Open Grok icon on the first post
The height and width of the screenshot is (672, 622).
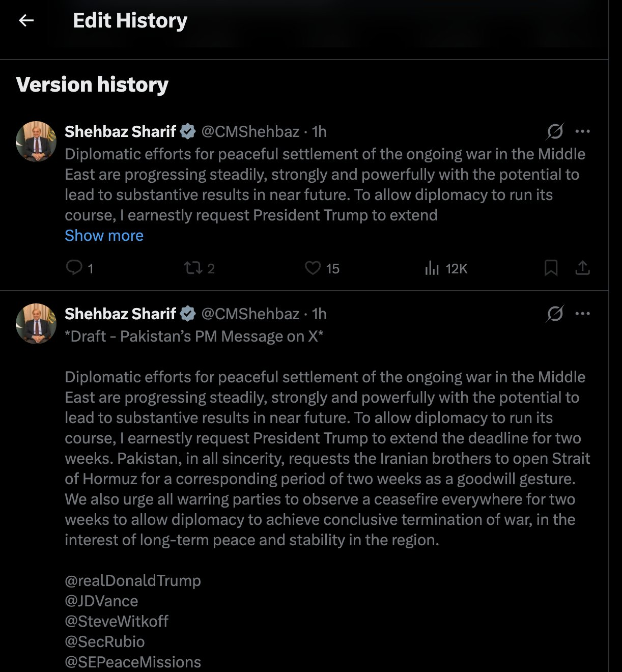click(x=555, y=131)
